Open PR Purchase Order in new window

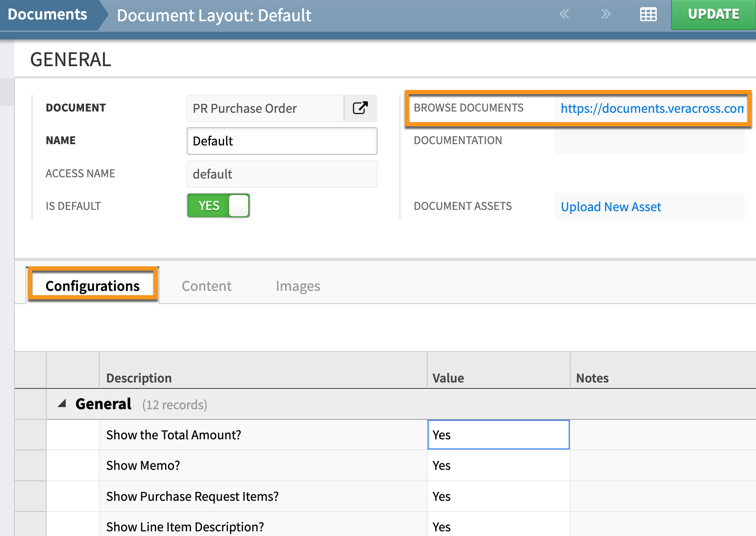(360, 108)
